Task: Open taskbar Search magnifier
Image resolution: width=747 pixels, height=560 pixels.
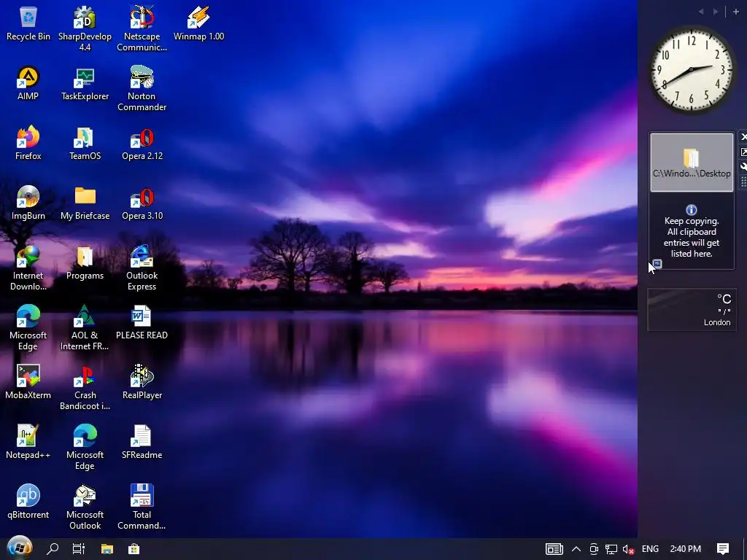Action: tap(53, 549)
